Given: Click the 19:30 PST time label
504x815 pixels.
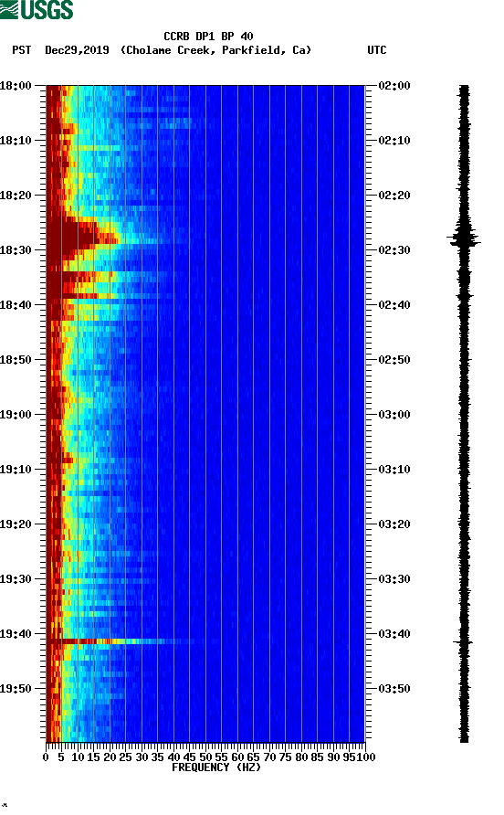Looking at the screenshot, I should (16, 579).
